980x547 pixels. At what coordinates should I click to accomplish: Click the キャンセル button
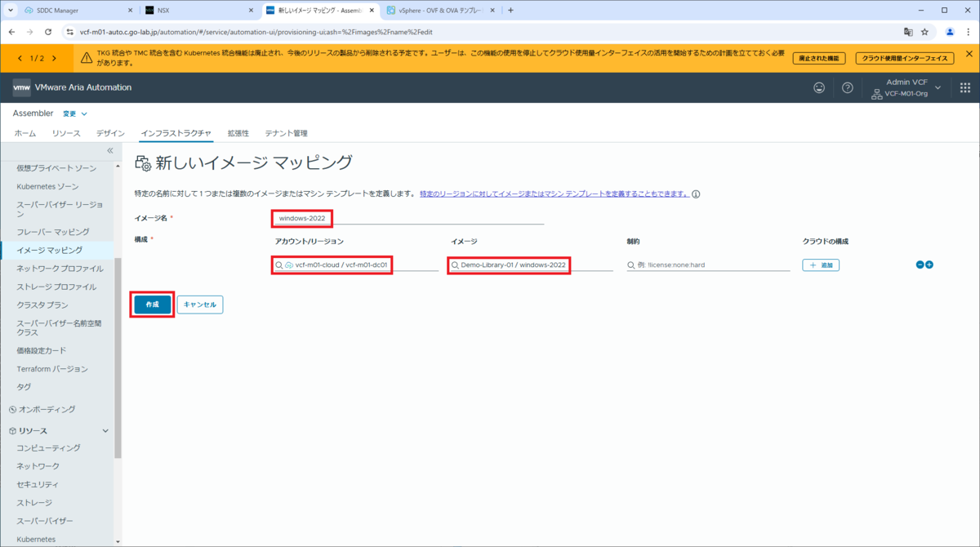(x=200, y=305)
